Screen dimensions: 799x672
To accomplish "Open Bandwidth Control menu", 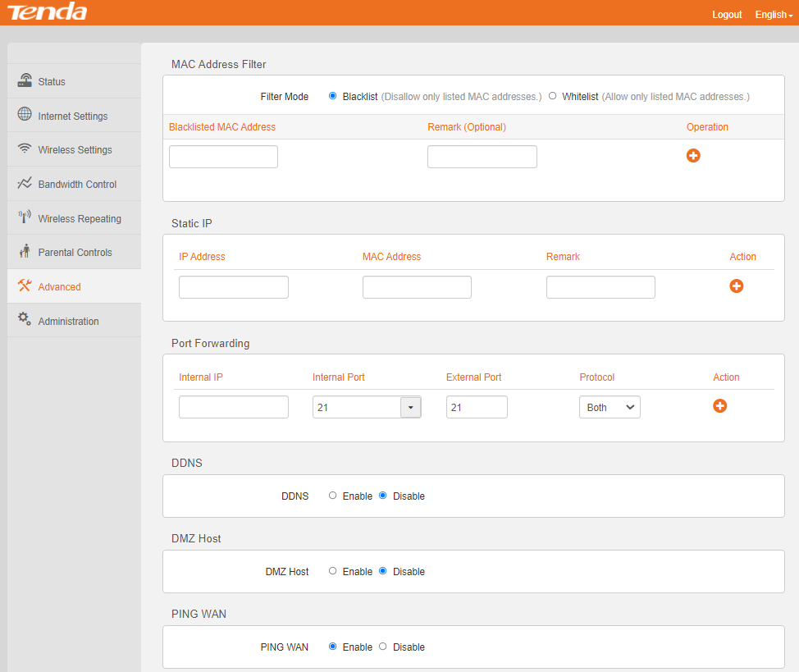I will coord(75,184).
